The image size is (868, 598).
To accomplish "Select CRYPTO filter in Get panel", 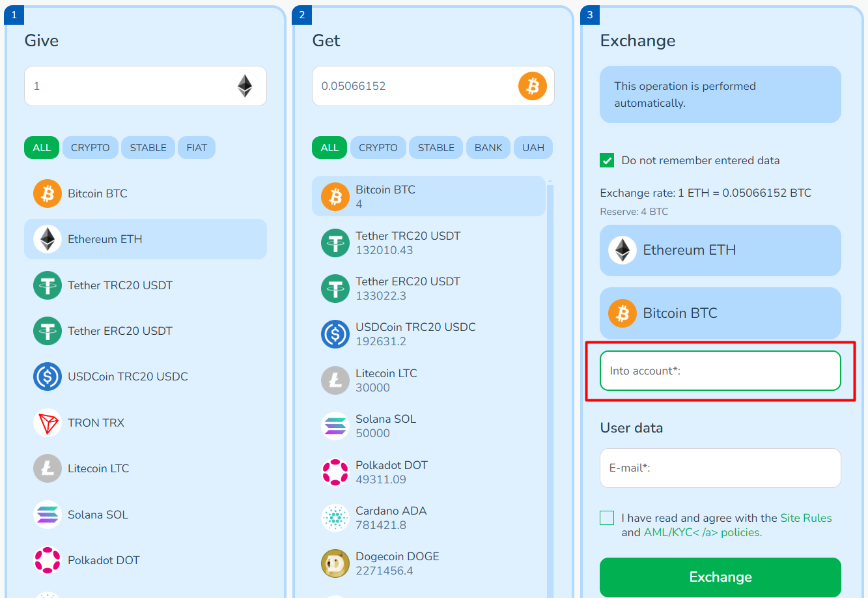I will coord(378,148).
